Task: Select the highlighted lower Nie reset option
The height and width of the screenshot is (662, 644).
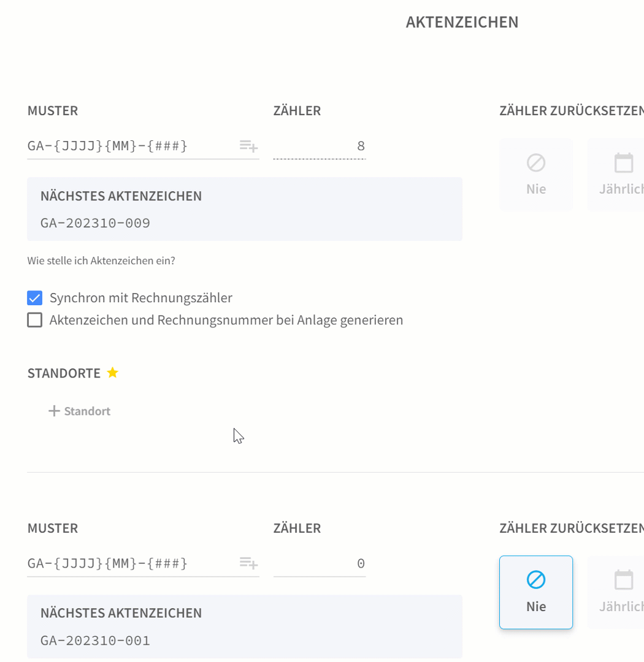Action: pos(536,592)
